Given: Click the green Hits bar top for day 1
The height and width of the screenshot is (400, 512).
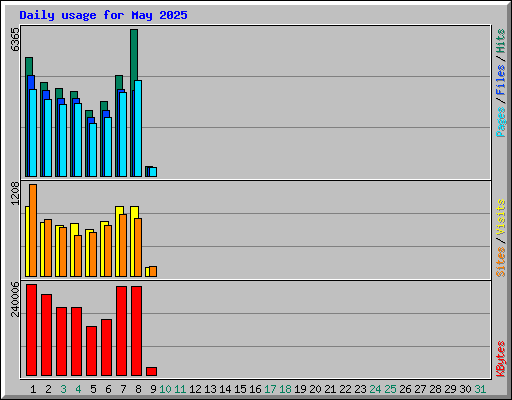Looking at the screenshot, I should 29,66.
